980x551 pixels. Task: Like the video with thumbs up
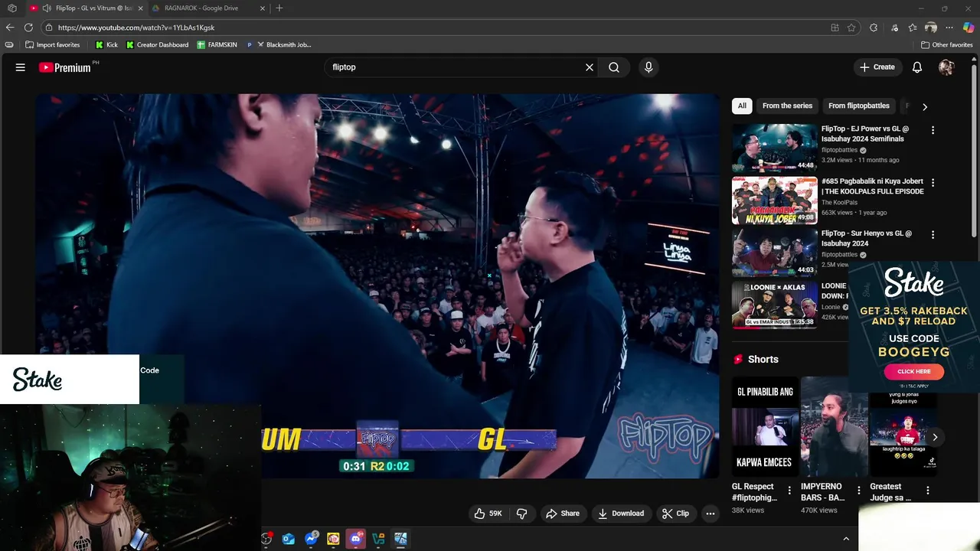point(488,514)
